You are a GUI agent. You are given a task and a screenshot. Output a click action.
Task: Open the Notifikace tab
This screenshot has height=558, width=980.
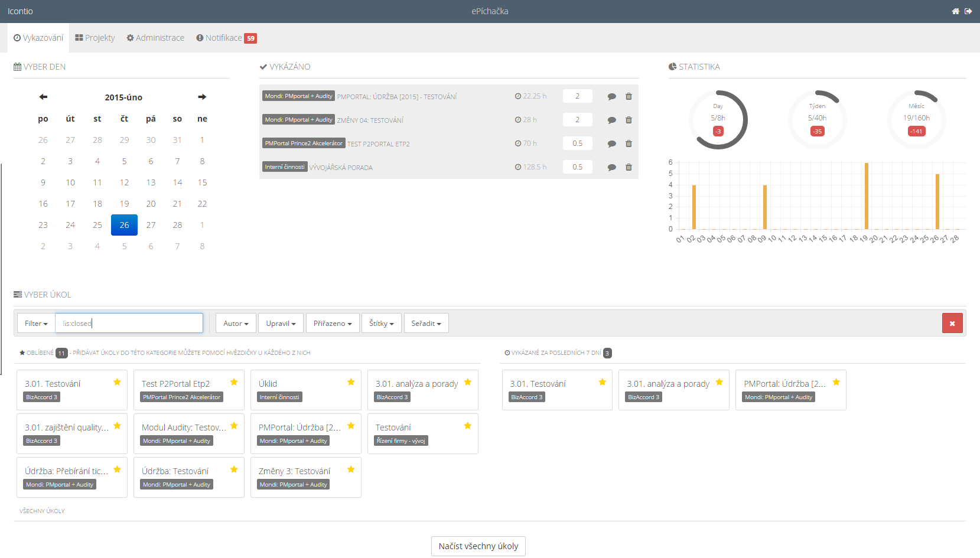pos(226,38)
